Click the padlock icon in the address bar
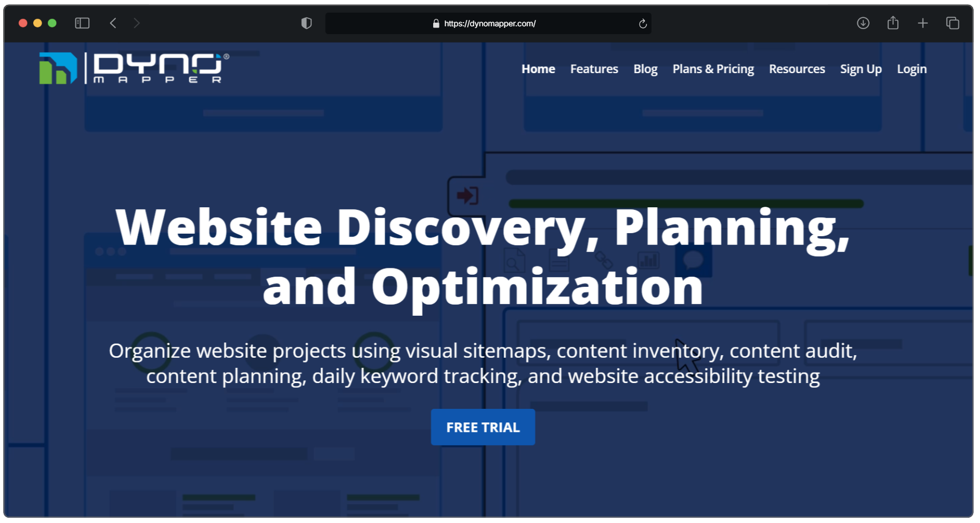The image size is (980, 523). coord(436,24)
